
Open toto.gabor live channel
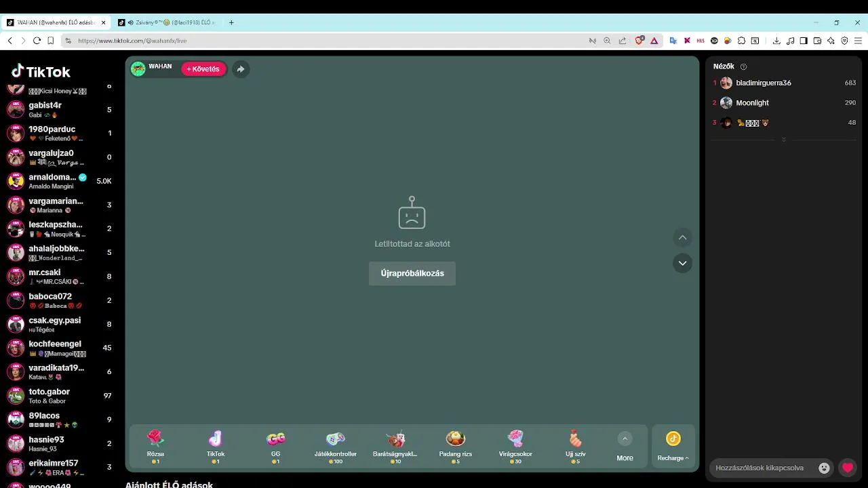pos(61,396)
